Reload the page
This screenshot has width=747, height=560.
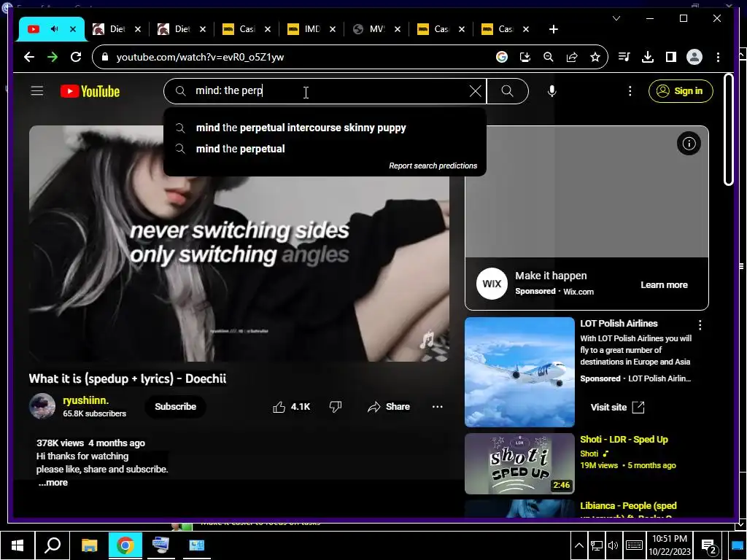(x=76, y=57)
